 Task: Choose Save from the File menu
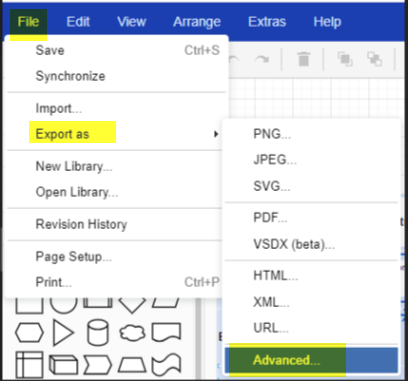[x=116, y=50]
